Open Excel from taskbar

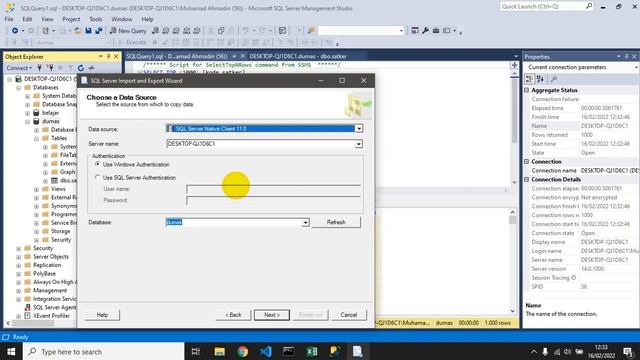point(312,351)
